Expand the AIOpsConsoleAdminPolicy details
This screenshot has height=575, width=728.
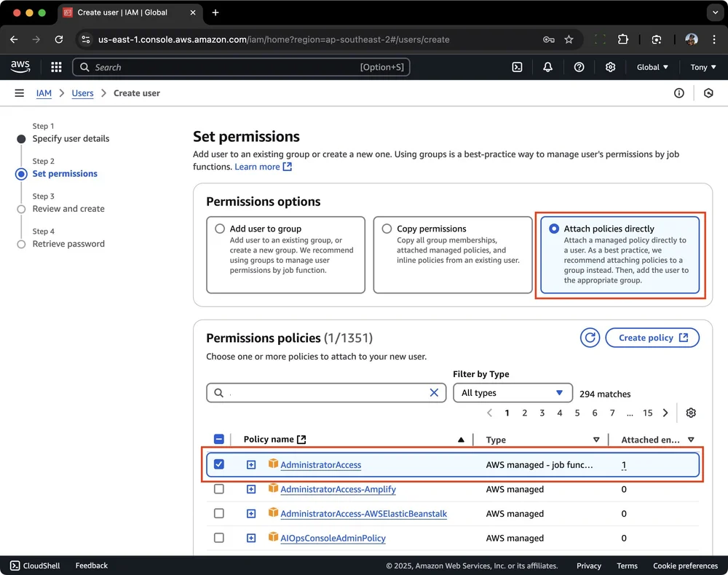pyautogui.click(x=251, y=538)
